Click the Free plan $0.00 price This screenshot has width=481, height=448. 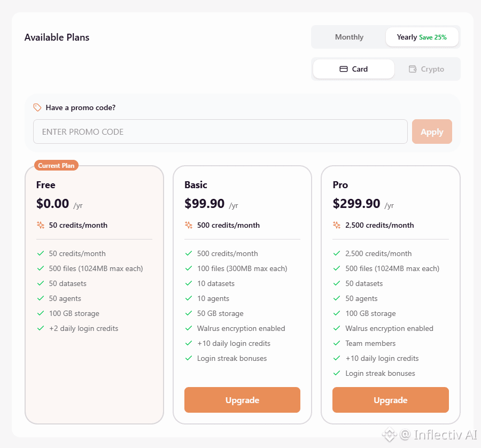[x=53, y=204]
